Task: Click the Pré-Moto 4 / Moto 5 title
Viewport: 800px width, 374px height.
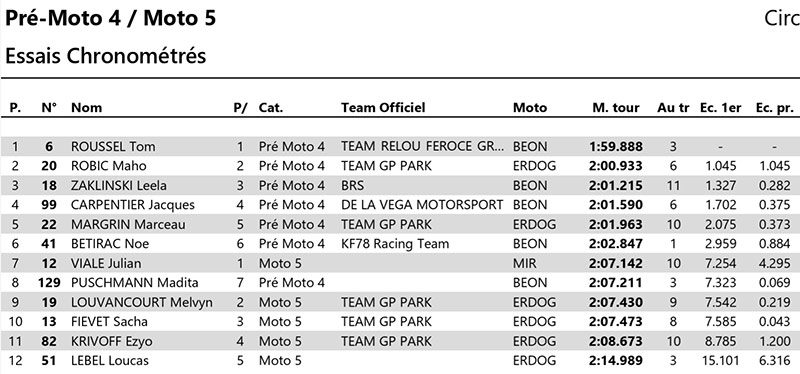Action: tap(111, 18)
